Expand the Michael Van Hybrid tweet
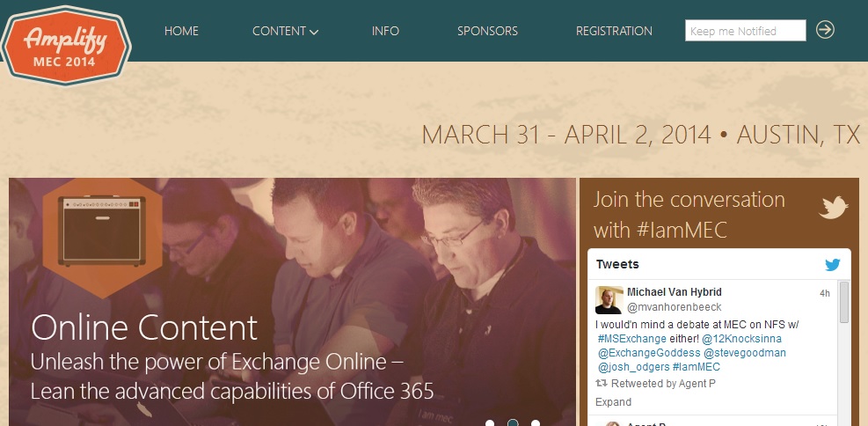 click(x=613, y=402)
